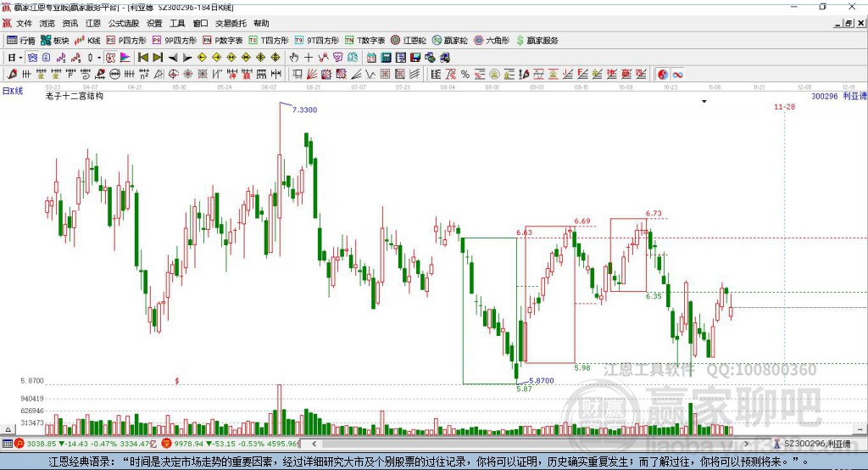Select the pencil drawing tool icon
868x470 pixels.
(x=12, y=75)
